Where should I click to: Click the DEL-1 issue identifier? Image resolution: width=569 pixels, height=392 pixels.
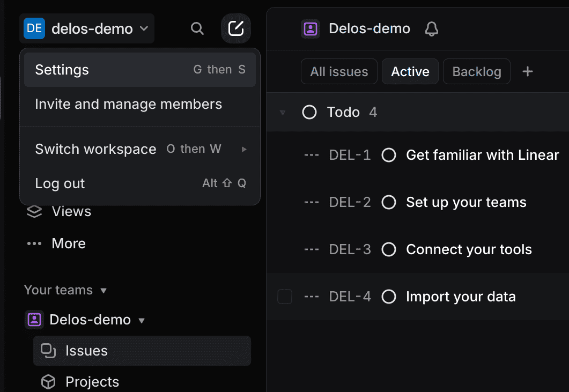(x=350, y=155)
